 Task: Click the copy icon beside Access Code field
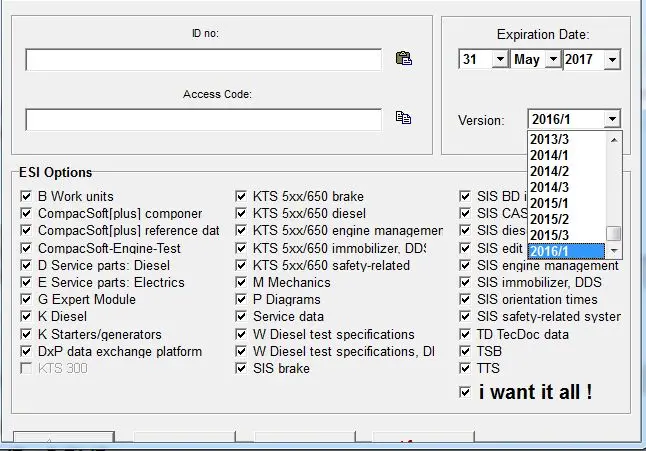pos(403,118)
